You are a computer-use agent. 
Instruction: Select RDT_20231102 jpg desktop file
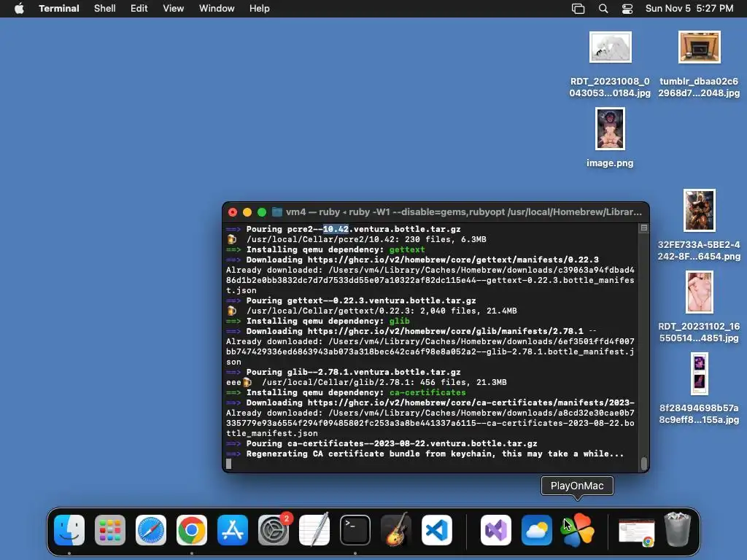(x=700, y=292)
